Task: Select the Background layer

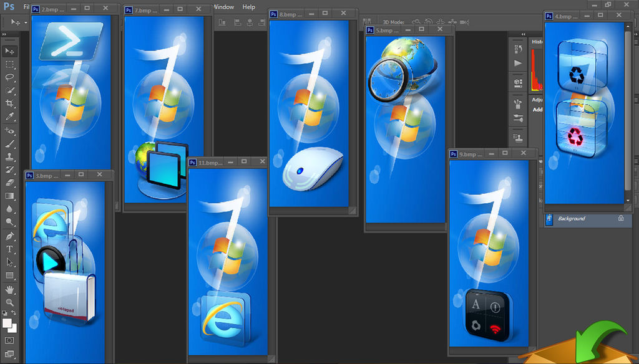Action: click(588, 219)
